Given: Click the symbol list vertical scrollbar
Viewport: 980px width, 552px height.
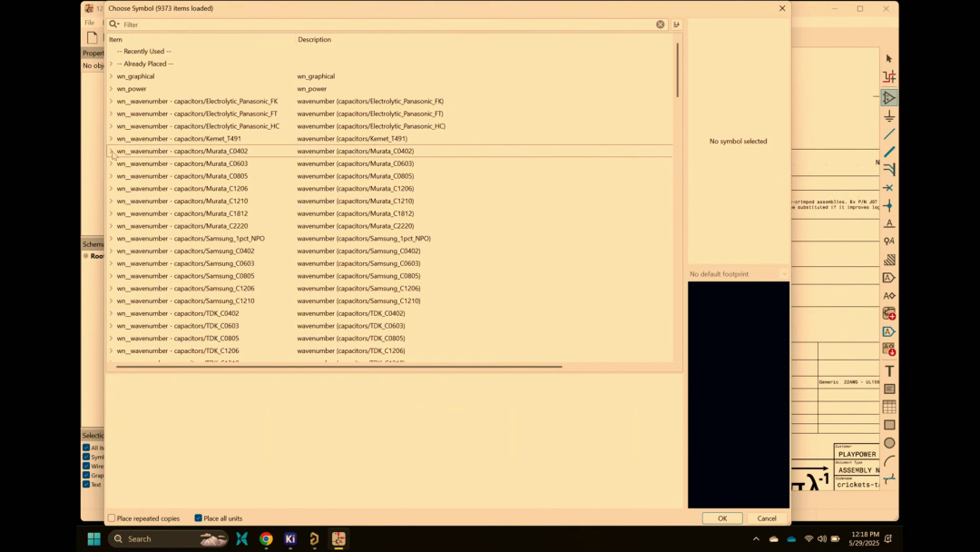Looking at the screenshot, I should [x=677, y=70].
